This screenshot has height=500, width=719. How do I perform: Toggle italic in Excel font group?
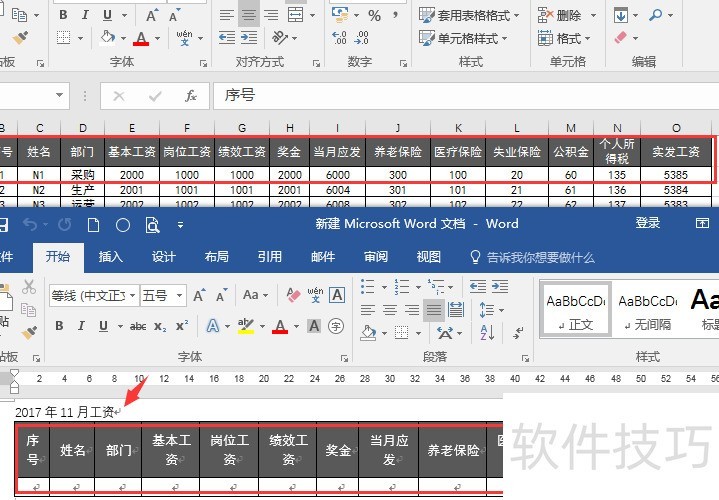coord(85,15)
